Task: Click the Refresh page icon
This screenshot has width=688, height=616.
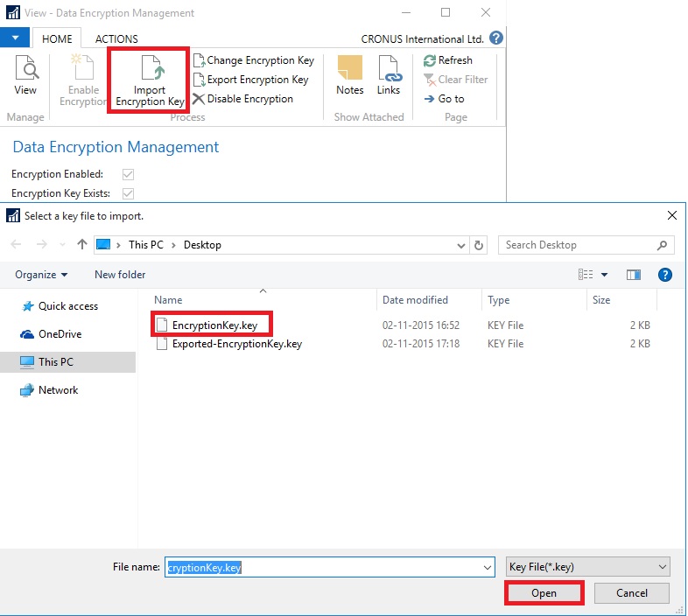Action: (430, 60)
